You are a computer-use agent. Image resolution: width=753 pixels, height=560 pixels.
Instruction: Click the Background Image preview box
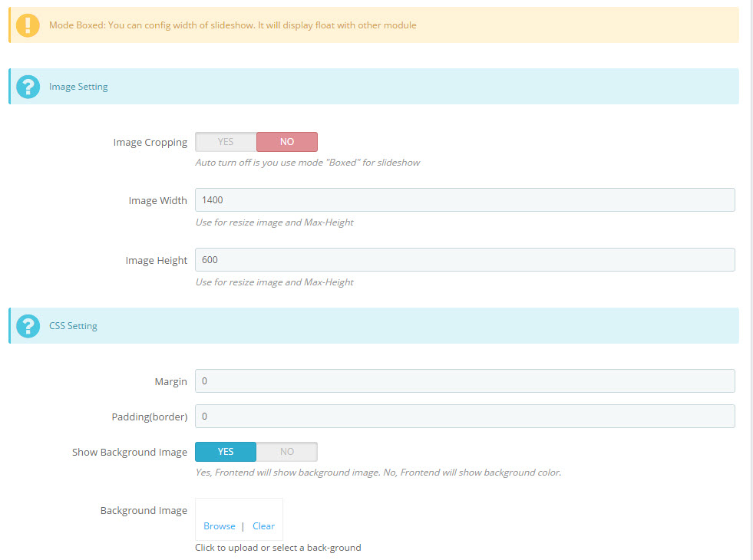(239, 519)
